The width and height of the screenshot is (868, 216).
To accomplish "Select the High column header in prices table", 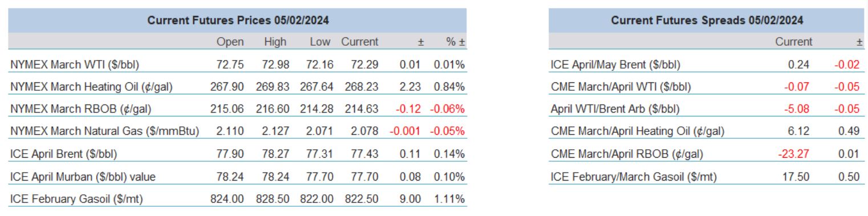I will click(275, 42).
